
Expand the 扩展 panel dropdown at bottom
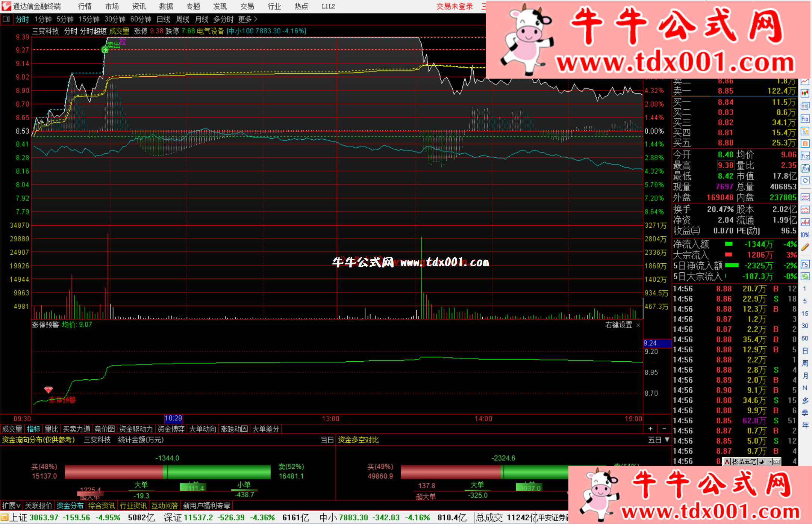pos(11,506)
